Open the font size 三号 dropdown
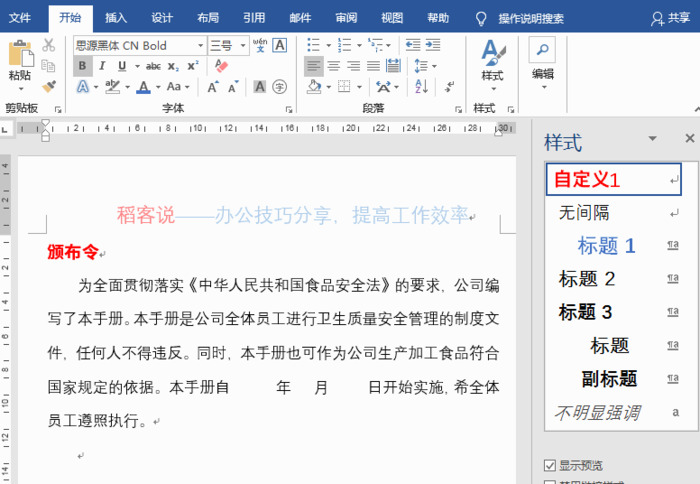Image resolution: width=700 pixels, height=484 pixels. (243, 46)
